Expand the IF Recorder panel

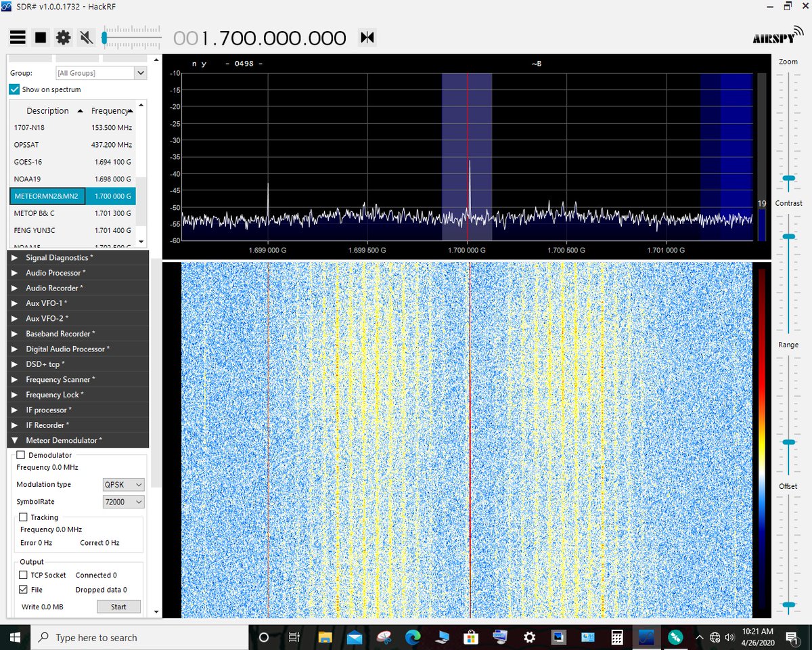coord(78,425)
